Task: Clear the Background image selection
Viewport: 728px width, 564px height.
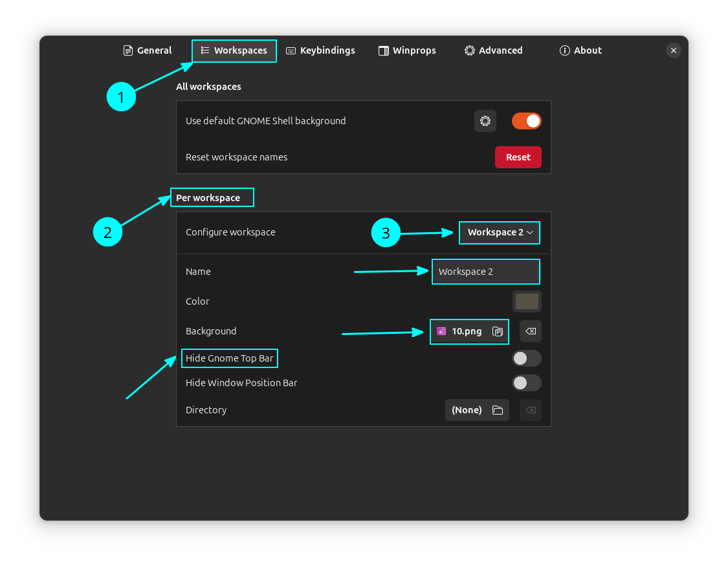Action: 530,331
